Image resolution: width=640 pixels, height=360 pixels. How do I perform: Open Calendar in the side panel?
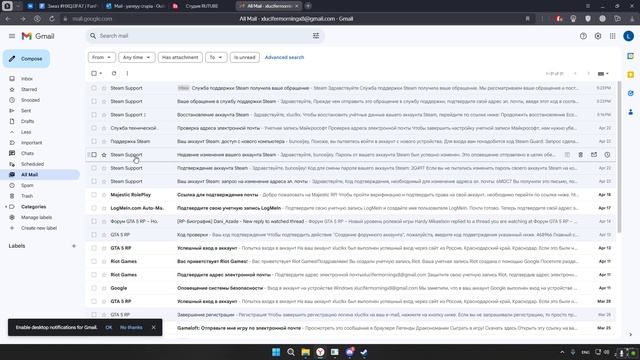pos(631,56)
